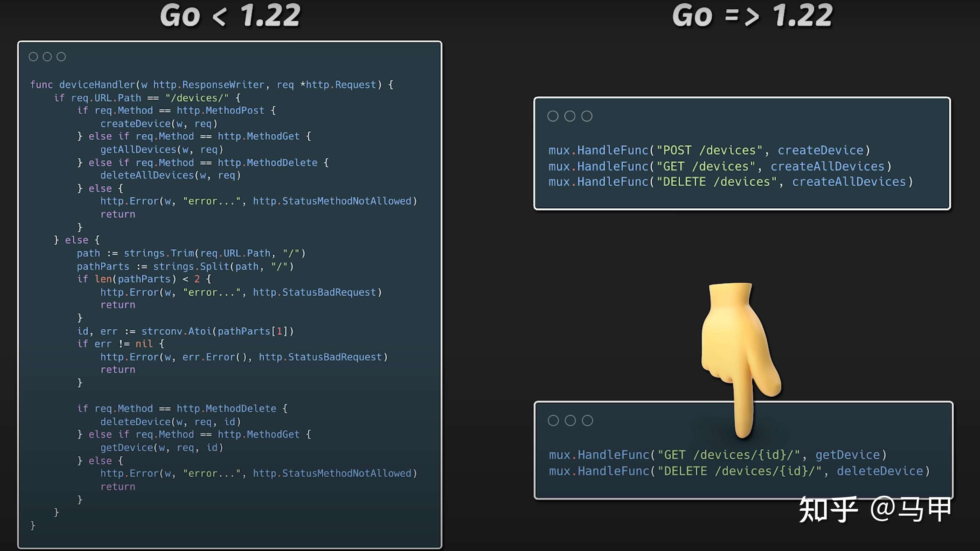Click "DELETE /devices/{id}/" route string
Screen dimensions: 980x551
[x=740, y=471]
